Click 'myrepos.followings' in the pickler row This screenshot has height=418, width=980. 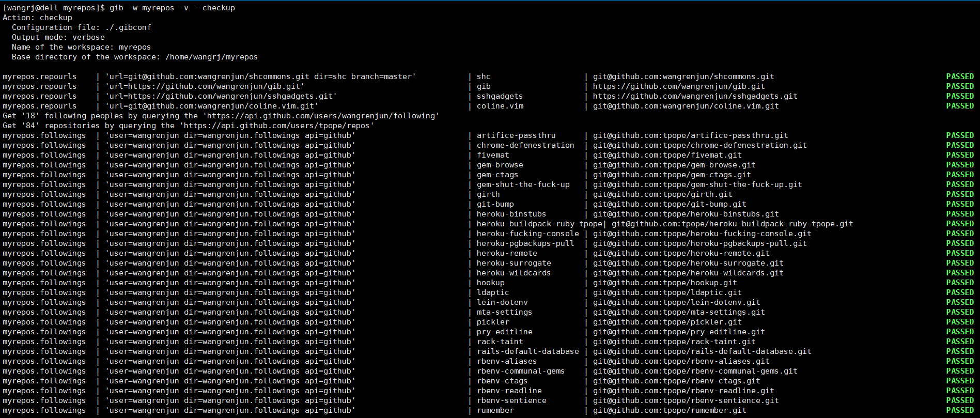[44, 322]
